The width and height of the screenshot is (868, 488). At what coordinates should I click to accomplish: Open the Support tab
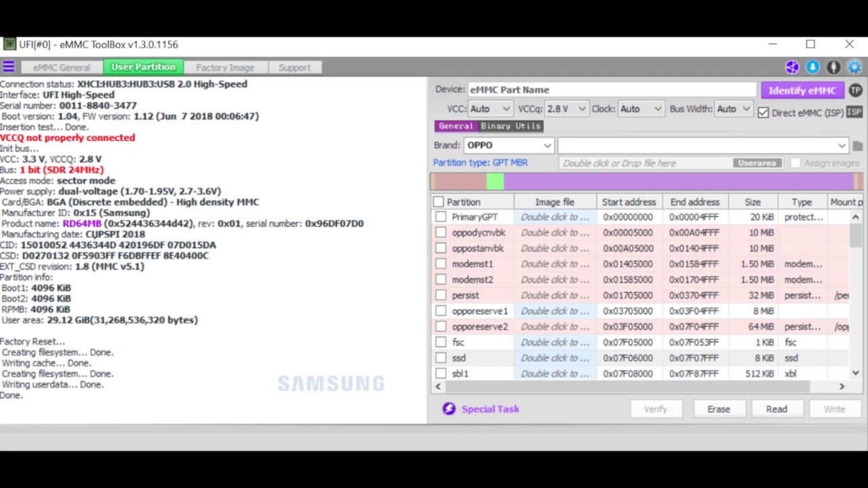coord(294,67)
